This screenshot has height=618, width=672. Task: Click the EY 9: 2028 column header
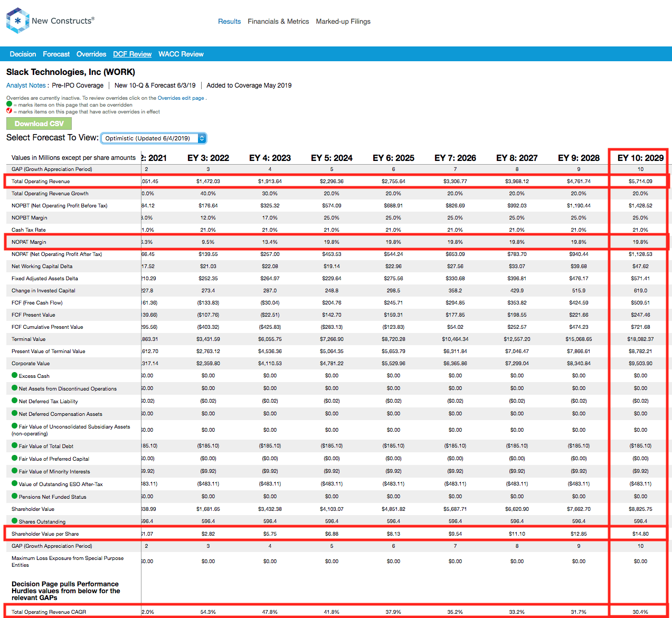(579, 158)
